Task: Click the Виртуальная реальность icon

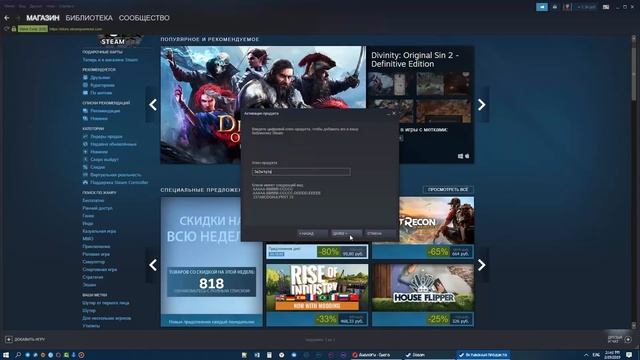Action: (85, 175)
